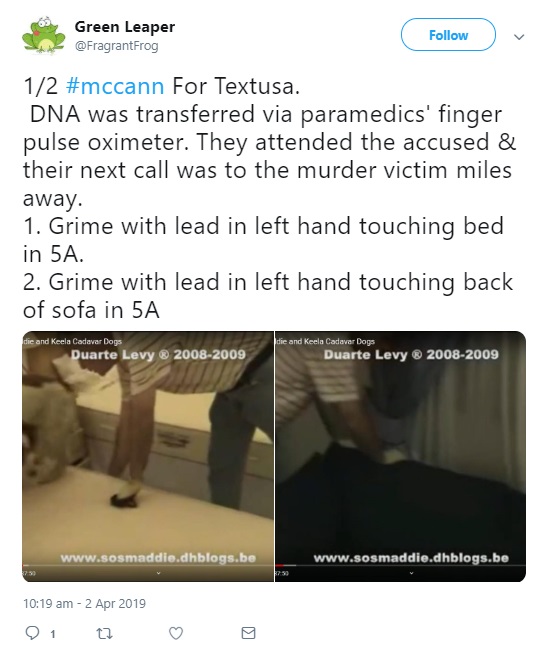Click the small chevron under left video
The width and height of the screenshot is (559, 645).
pyautogui.click(x=158, y=573)
